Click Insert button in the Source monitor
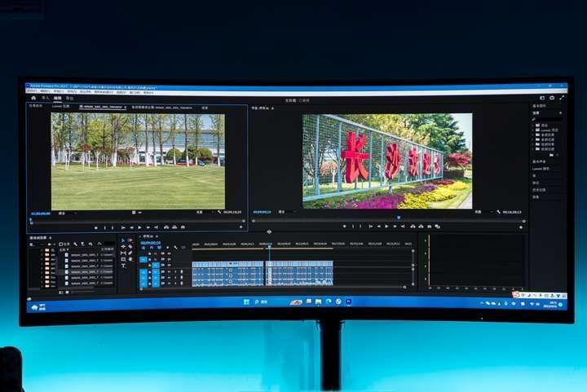This screenshot has width=587, height=392. [166, 227]
